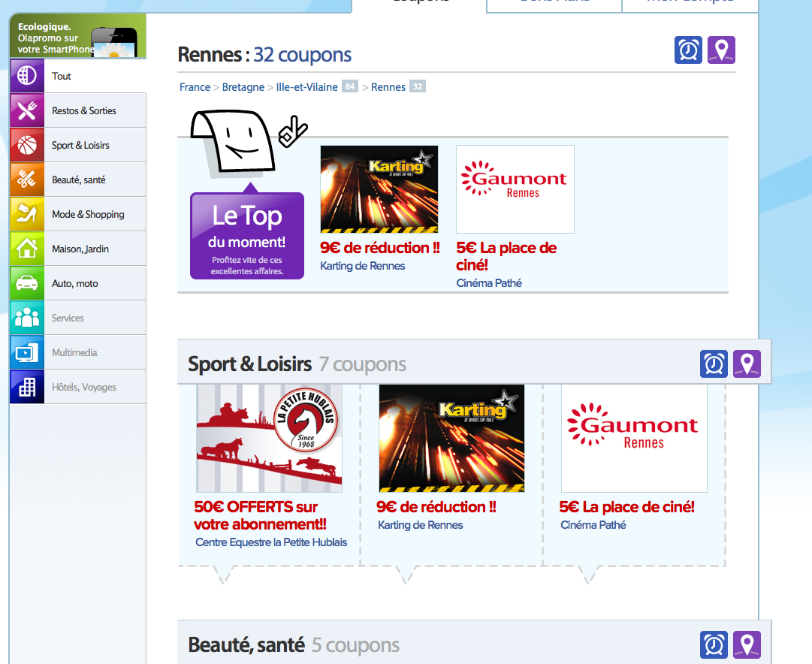
Task: Click the purple map pin beside Rennes heading
Action: (x=721, y=50)
